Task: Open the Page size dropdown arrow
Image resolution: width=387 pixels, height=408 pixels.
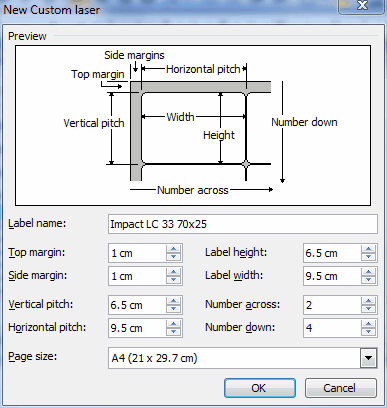Action: pos(368,358)
